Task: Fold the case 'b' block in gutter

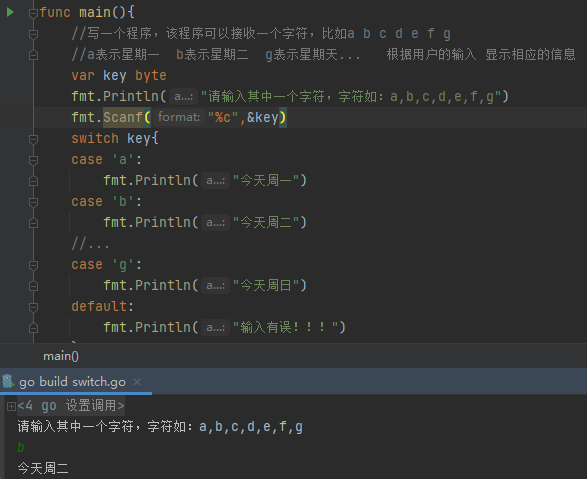Action: point(33,202)
